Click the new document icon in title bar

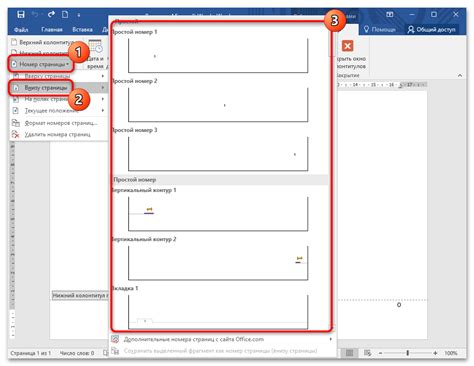click(x=65, y=14)
